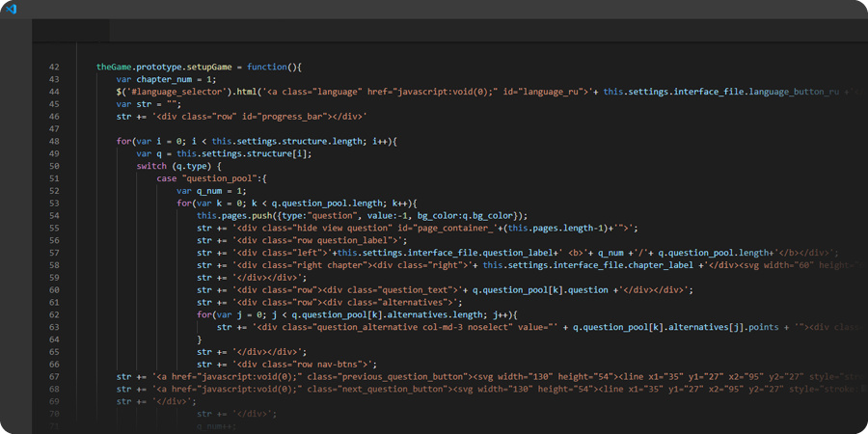Click line number 62 in the gutter
The height and width of the screenshot is (434, 868).
coord(54,315)
